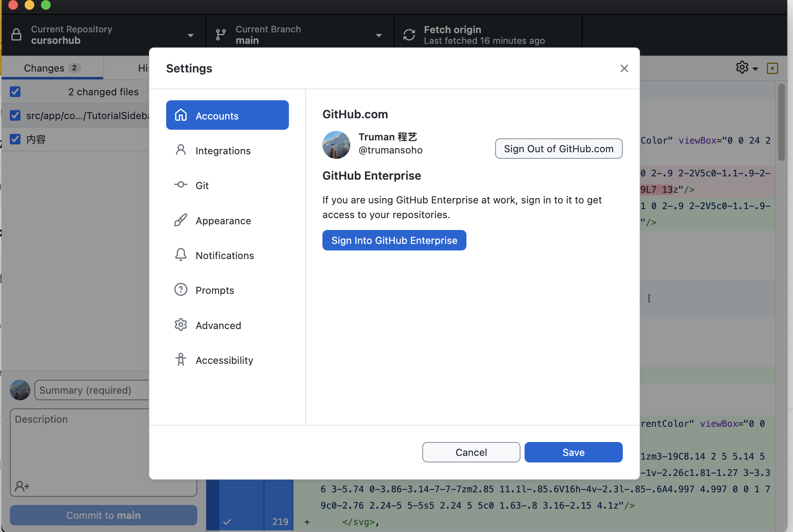This screenshot has height=532, width=793.
Task: Click the Current Repository lock icon
Action: 16,35
